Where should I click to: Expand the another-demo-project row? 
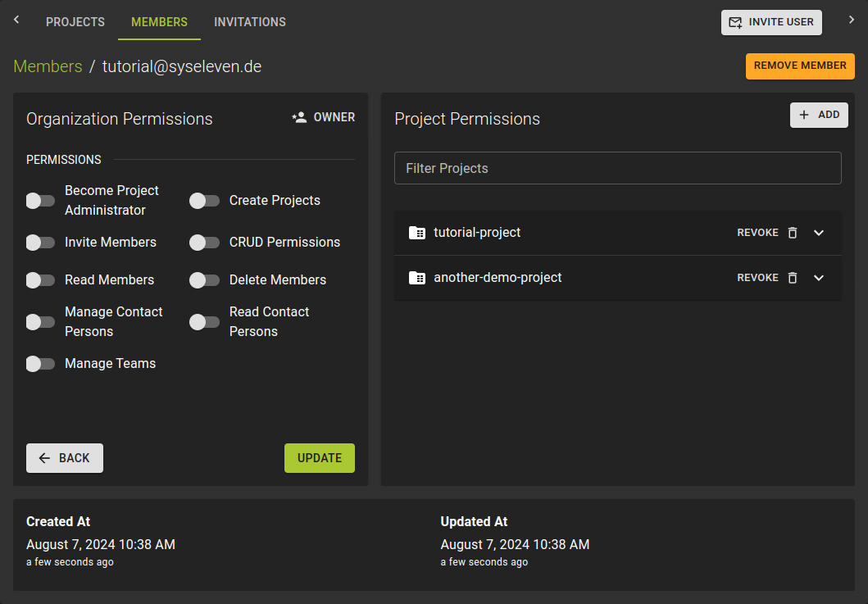[818, 277]
